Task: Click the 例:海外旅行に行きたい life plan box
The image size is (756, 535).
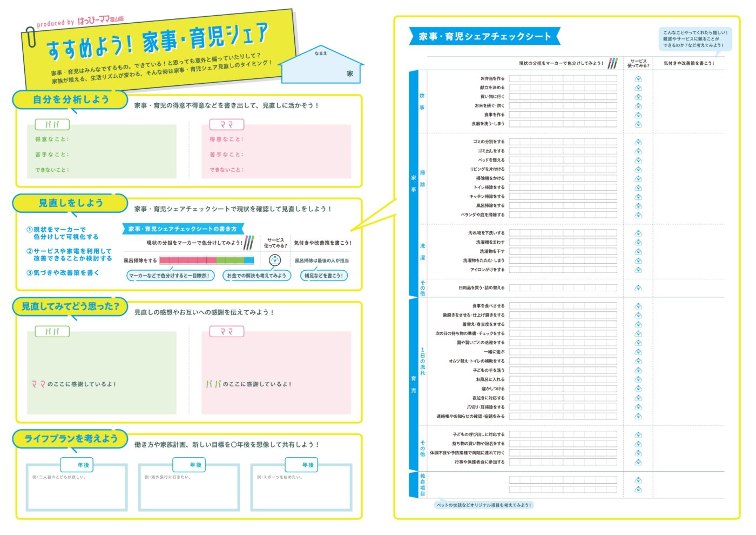Action: [189, 489]
